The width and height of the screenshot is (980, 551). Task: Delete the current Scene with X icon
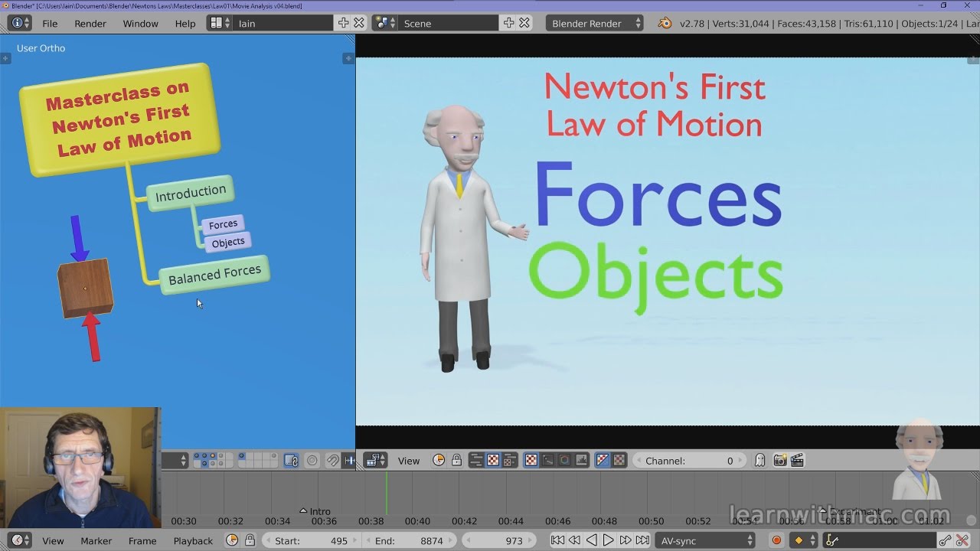click(x=524, y=23)
